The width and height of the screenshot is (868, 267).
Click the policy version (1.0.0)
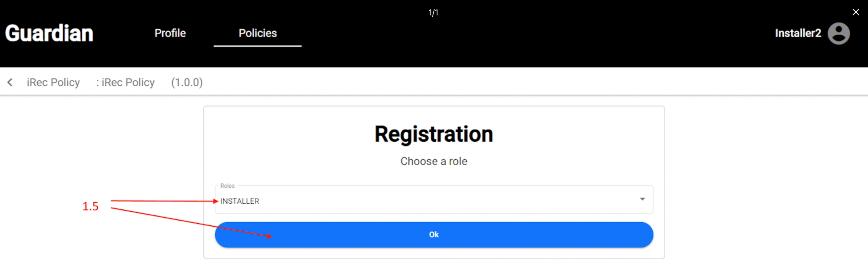coord(187,82)
